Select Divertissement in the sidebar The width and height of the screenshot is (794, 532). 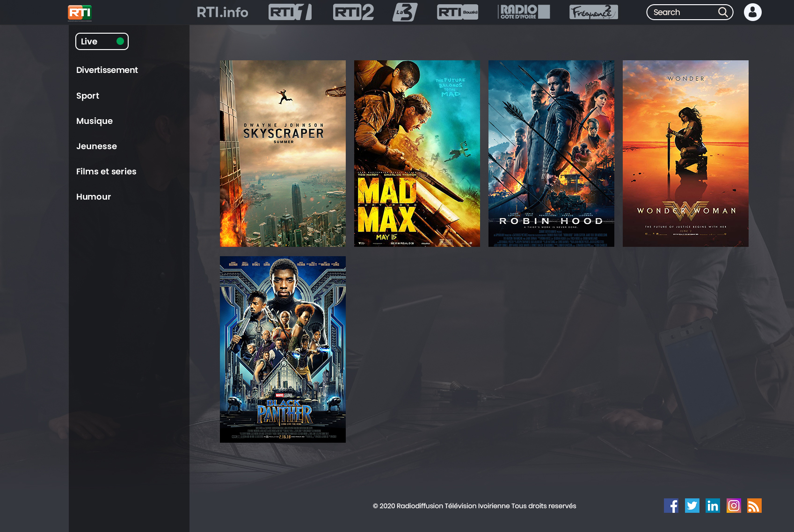(107, 70)
